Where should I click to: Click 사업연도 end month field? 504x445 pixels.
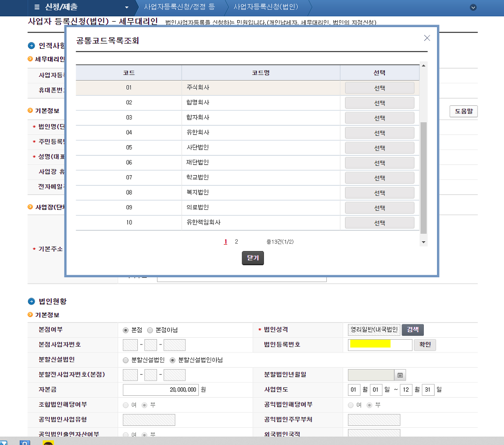tap(406, 390)
